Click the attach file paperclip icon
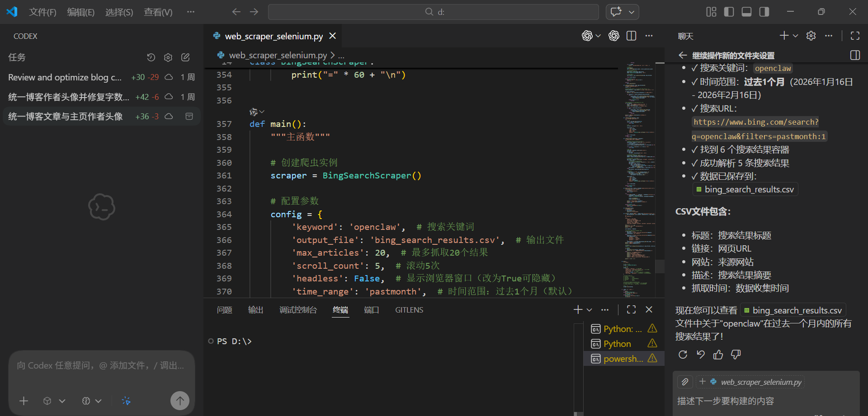 click(x=685, y=382)
